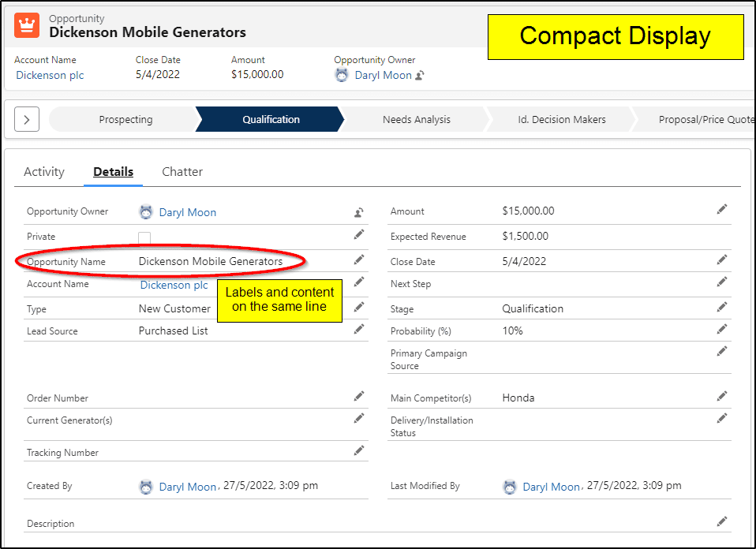Viewport: 756px width, 549px height.
Task: Switch to the Chatter tab
Action: coord(182,172)
